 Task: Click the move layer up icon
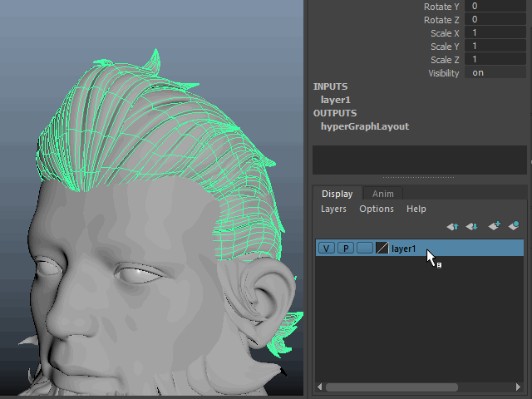coord(452,226)
